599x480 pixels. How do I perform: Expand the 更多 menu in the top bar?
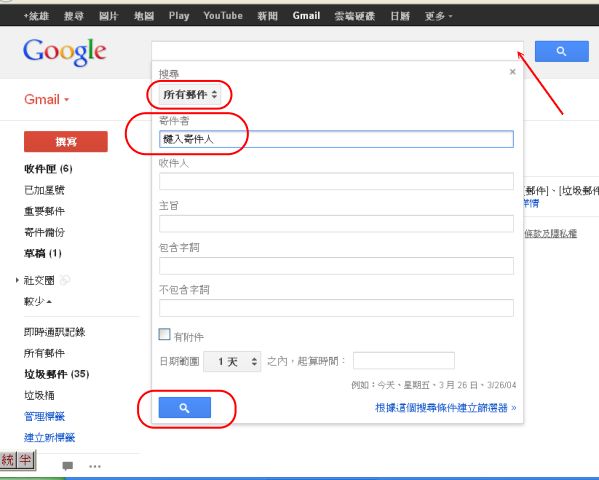[438, 16]
